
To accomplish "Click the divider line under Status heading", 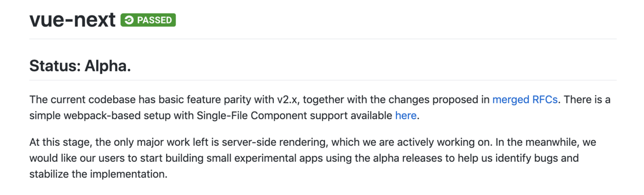I will pos(323,80).
